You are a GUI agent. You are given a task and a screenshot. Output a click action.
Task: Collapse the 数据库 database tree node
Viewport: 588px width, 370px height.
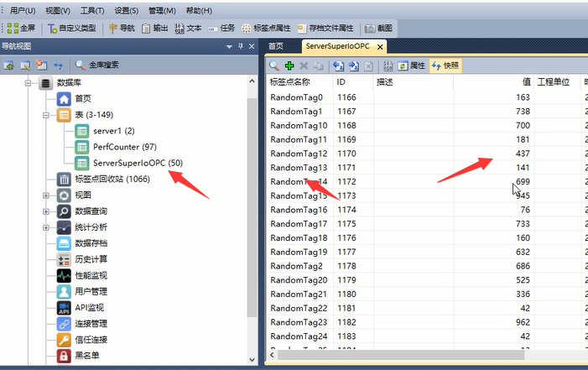[x=29, y=83]
